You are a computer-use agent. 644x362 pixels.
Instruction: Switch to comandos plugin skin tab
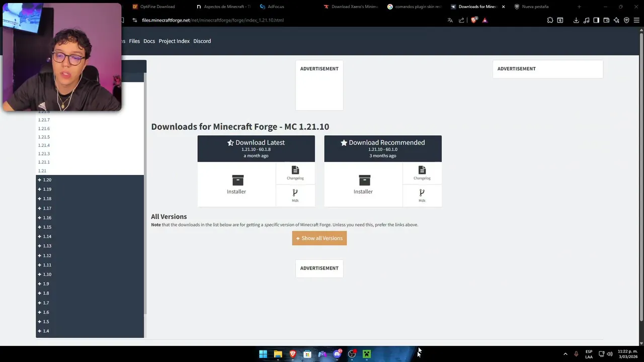coord(414,7)
